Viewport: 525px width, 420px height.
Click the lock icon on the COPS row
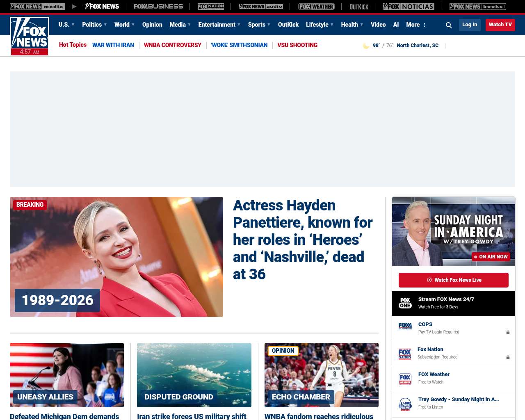[x=508, y=332]
